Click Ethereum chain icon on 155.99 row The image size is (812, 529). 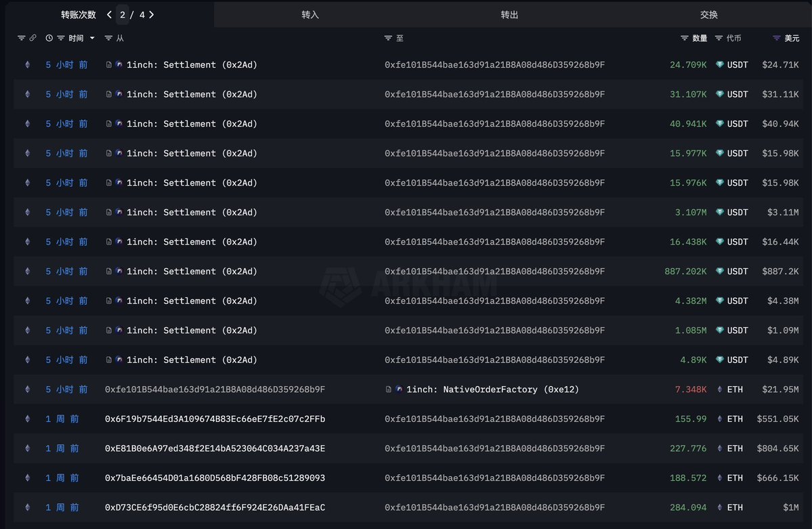(x=28, y=419)
